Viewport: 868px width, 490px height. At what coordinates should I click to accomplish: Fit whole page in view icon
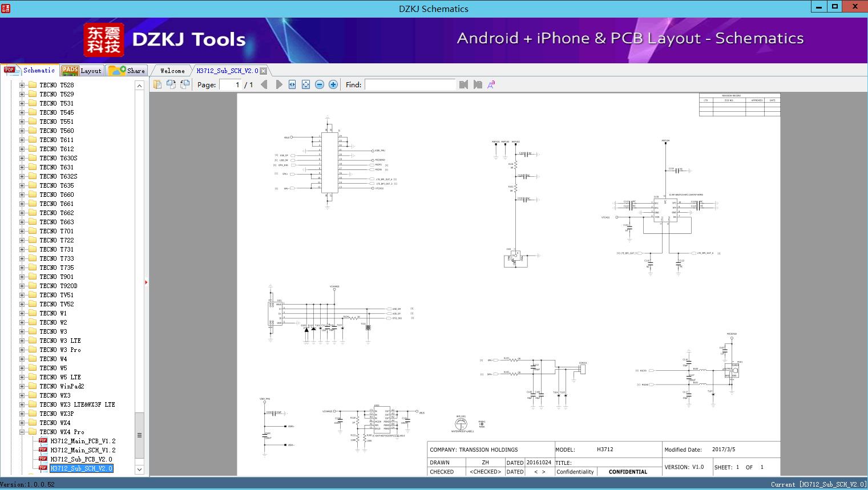pos(306,84)
